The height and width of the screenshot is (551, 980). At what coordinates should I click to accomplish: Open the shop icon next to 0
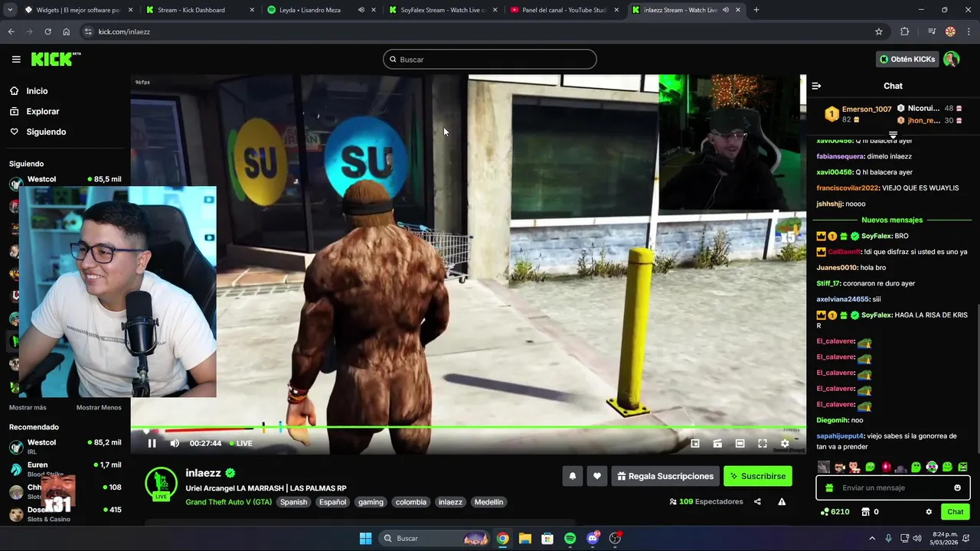tap(865, 512)
